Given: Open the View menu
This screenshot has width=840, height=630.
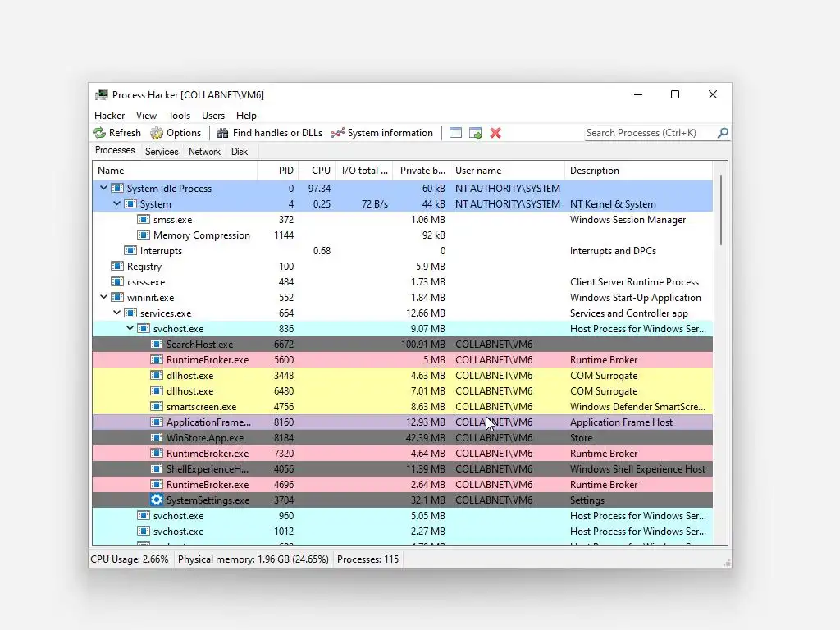Looking at the screenshot, I should [x=146, y=116].
